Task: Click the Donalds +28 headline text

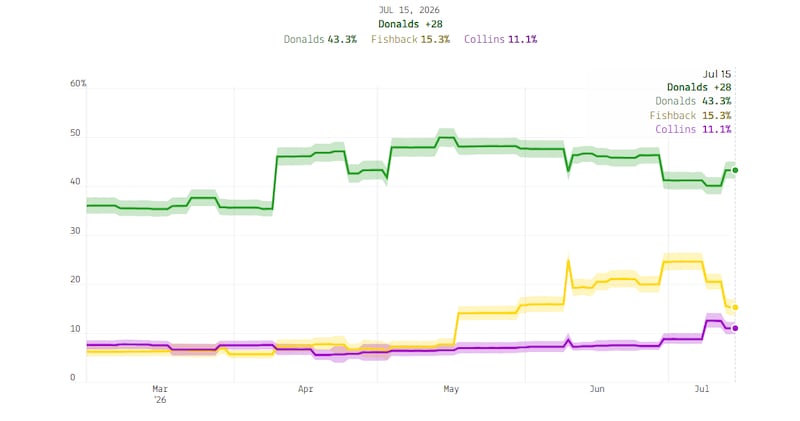Action: point(410,24)
